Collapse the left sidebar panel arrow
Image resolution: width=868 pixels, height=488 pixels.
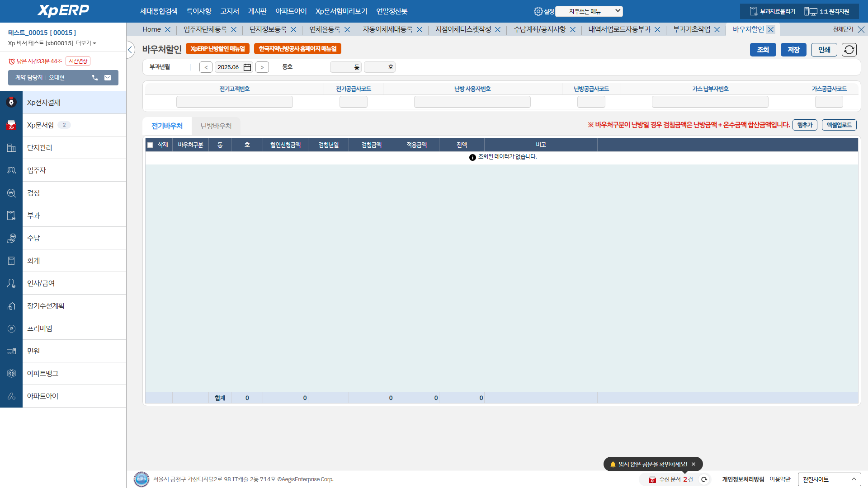[130, 50]
